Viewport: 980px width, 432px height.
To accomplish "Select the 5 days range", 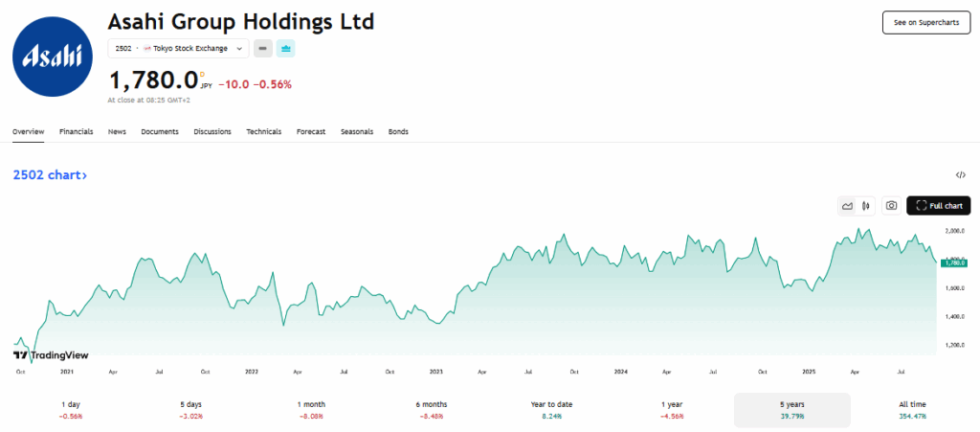I will (190, 410).
